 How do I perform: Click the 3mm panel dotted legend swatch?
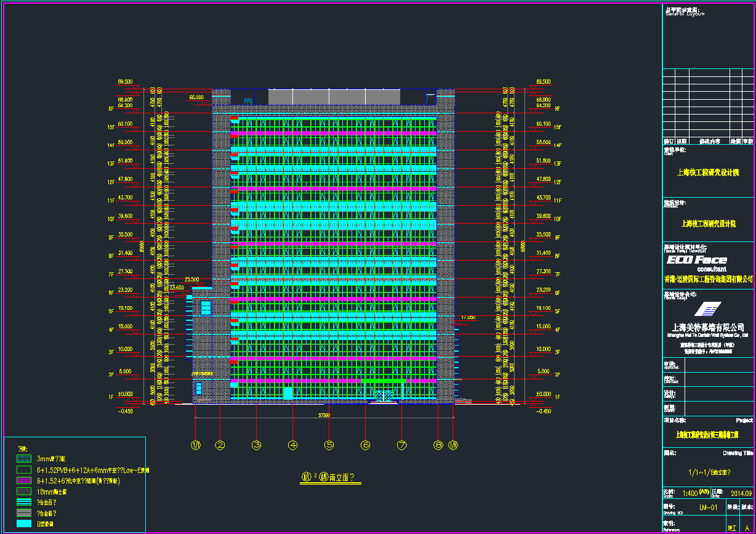24,459
